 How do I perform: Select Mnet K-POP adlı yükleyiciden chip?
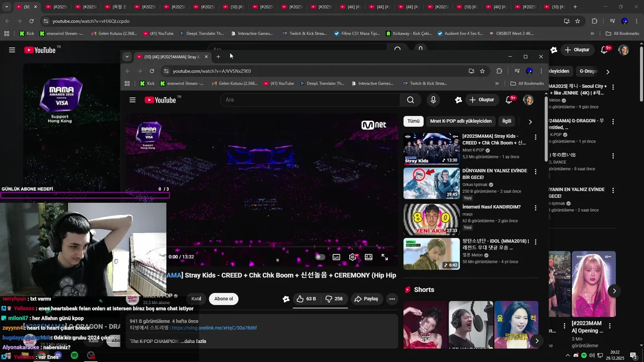[461, 121]
